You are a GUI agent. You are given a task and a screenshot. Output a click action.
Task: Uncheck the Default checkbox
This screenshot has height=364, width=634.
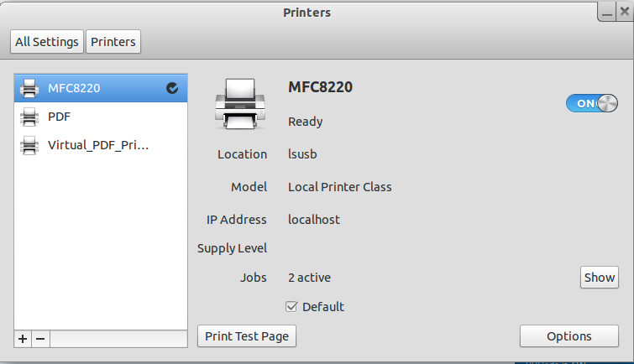tap(292, 307)
